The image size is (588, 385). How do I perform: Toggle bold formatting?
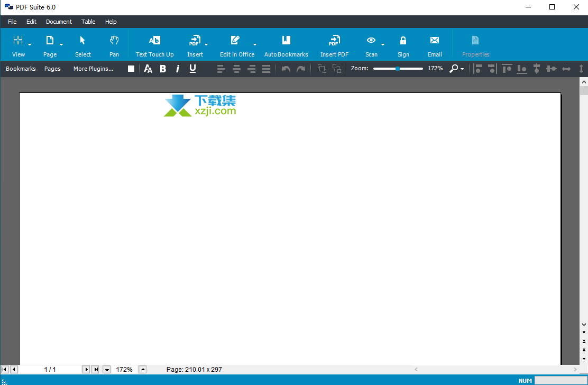(x=163, y=69)
